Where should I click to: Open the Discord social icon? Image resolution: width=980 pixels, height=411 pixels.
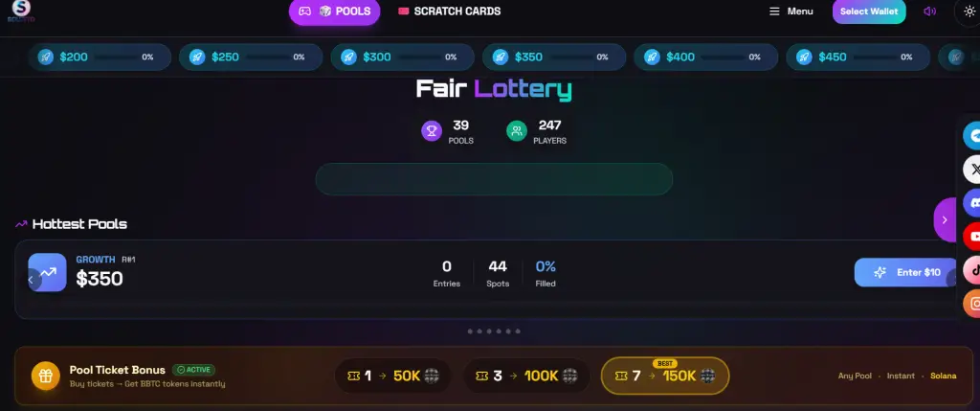[972, 203]
